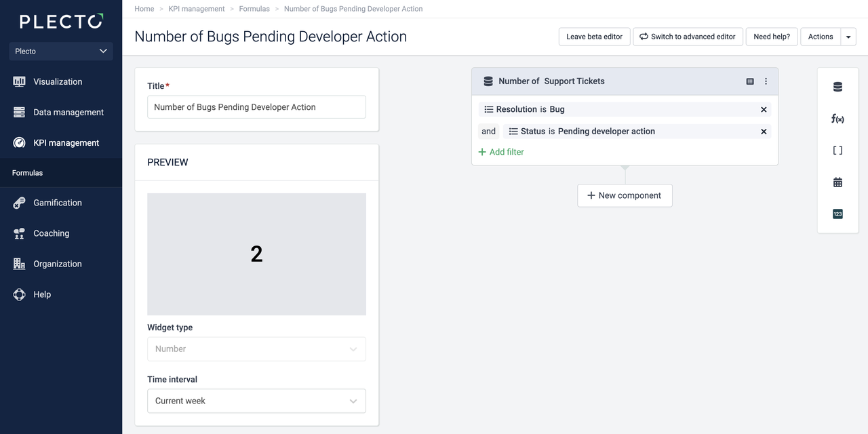Go to Gamification section in sidebar

(x=58, y=203)
